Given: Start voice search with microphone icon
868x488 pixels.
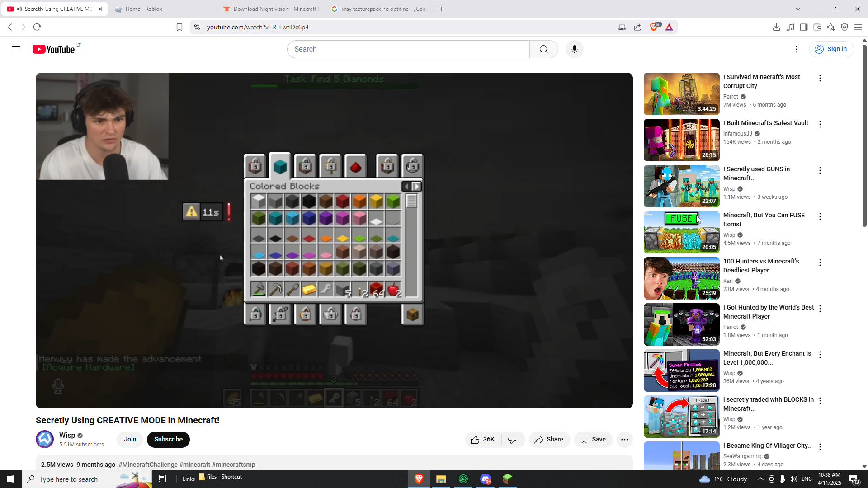Looking at the screenshot, I should (574, 49).
